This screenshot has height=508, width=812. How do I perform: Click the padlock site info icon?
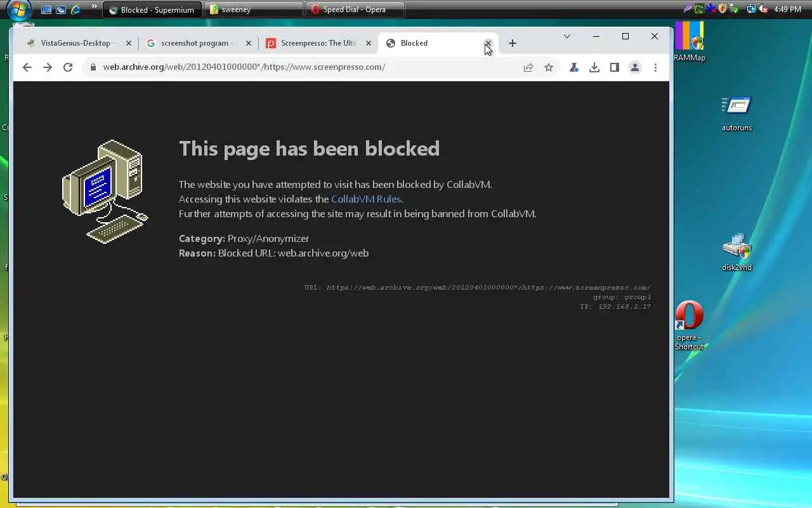(x=93, y=67)
